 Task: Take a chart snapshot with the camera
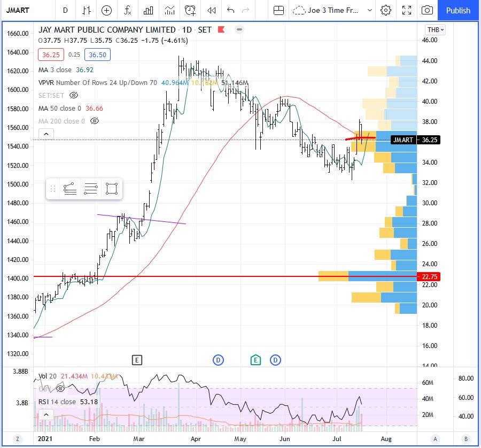[x=427, y=11]
